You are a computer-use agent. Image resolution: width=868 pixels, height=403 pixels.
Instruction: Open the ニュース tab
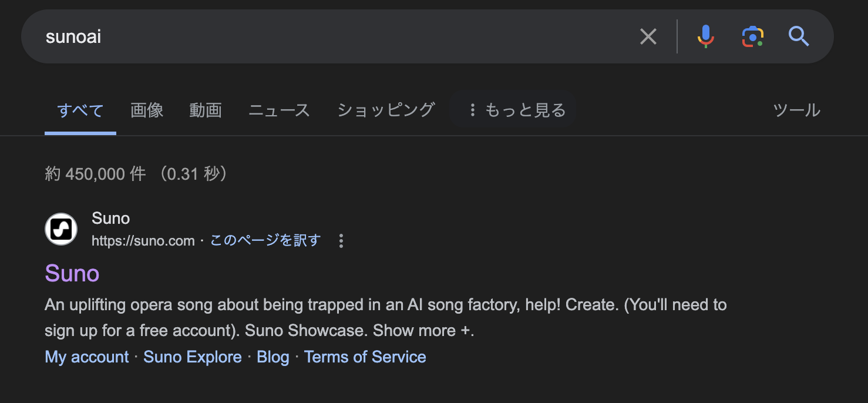tap(279, 110)
